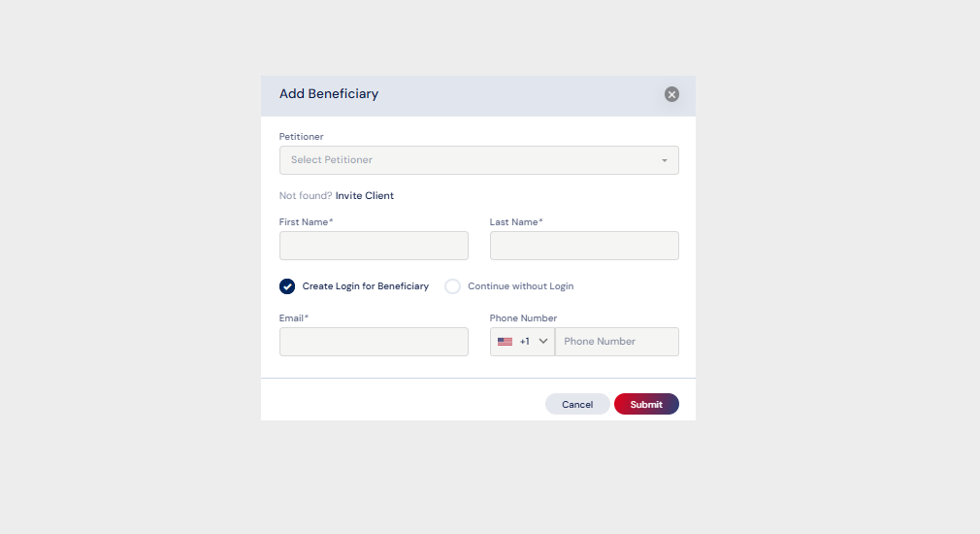Click the Email* label text
This screenshot has width=980, height=534.
pyautogui.click(x=294, y=317)
